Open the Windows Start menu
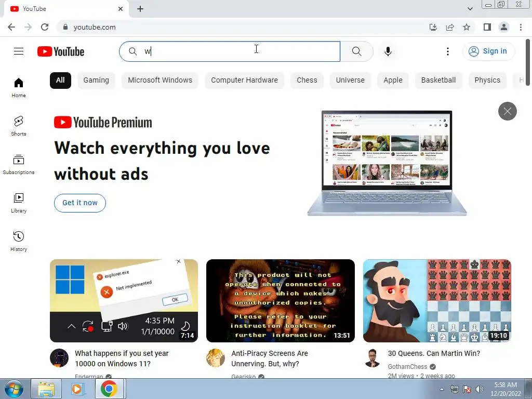 click(x=14, y=389)
